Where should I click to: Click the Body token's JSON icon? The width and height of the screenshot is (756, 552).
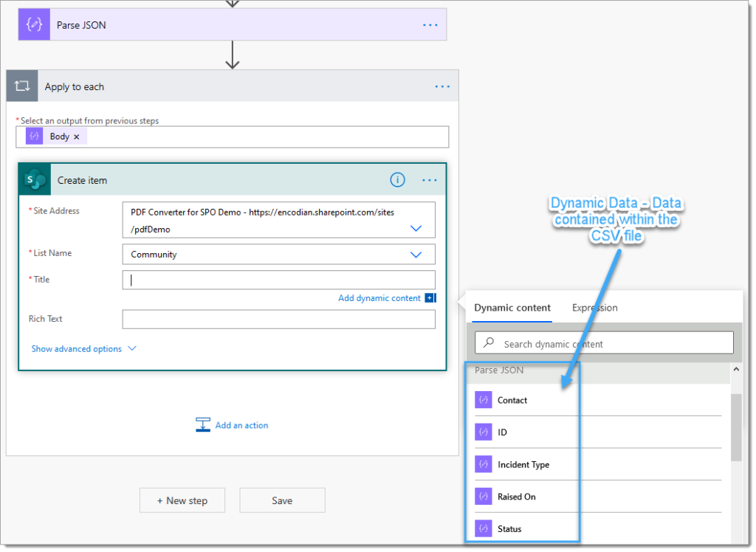[34, 137]
